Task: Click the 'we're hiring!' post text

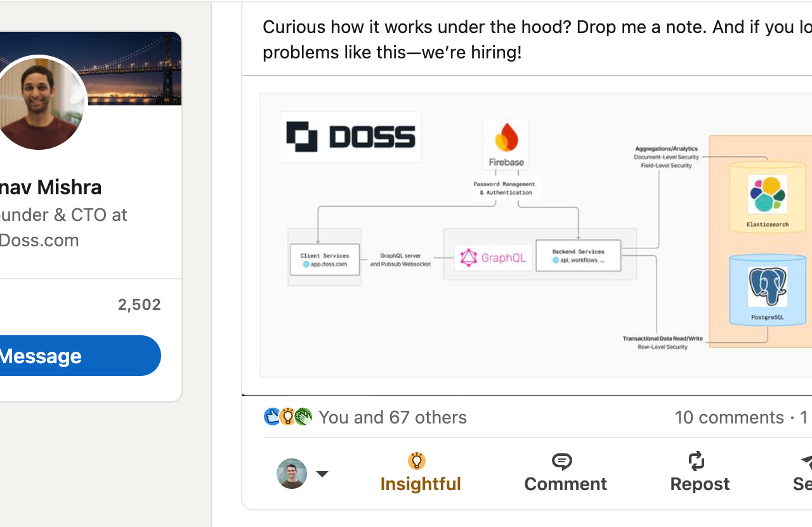Action: 471,52
